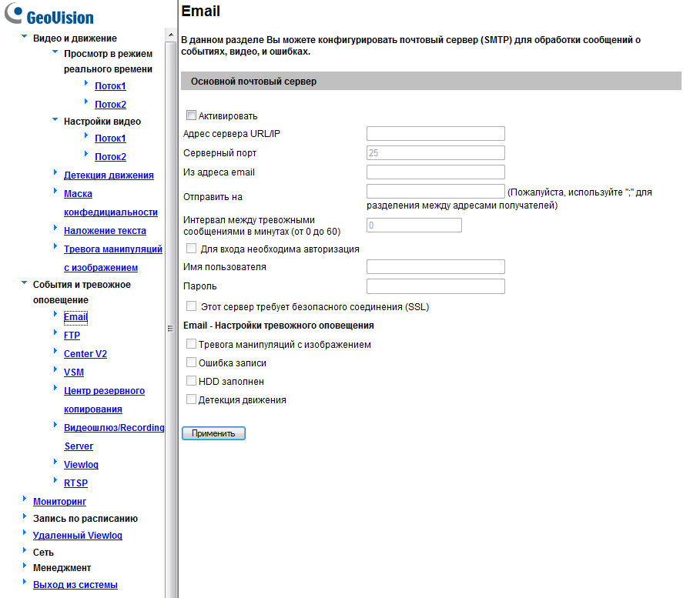Click the arrow icon beside VSM
Image resolution: width=700 pixels, height=598 pixels.
click(x=55, y=369)
